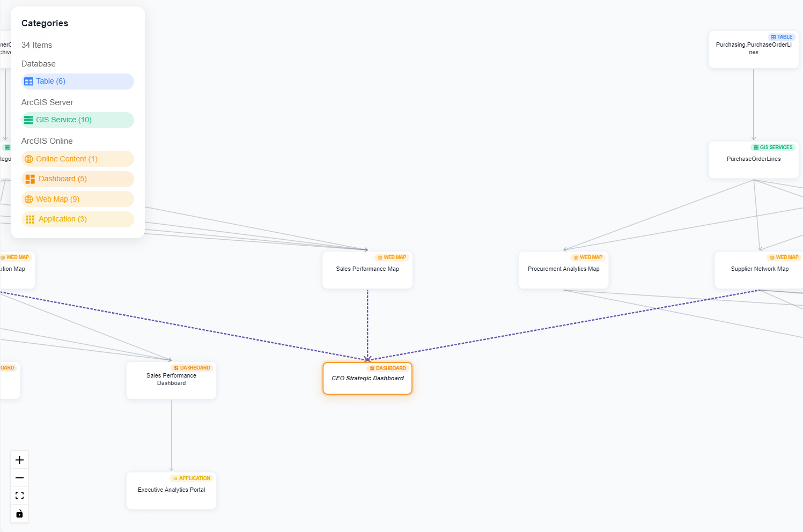This screenshot has height=532, width=803.
Task: Select the CEO Strategic Dashboard node
Action: pyautogui.click(x=367, y=378)
